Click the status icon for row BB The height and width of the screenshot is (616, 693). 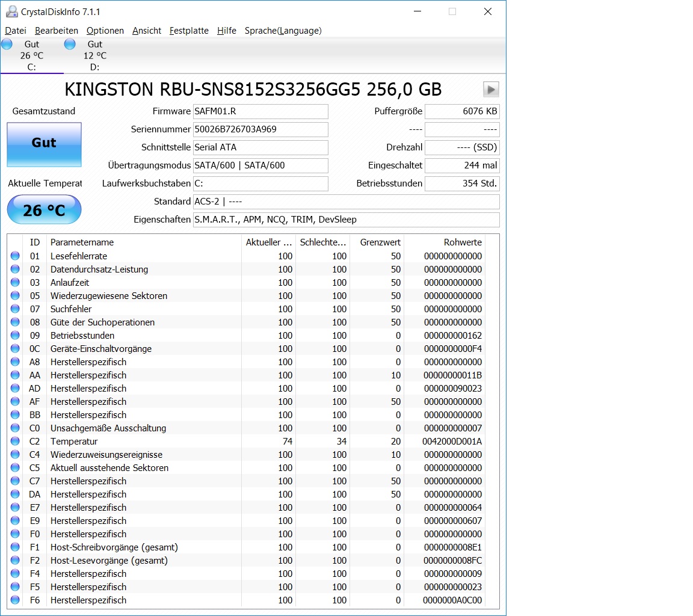click(15, 414)
